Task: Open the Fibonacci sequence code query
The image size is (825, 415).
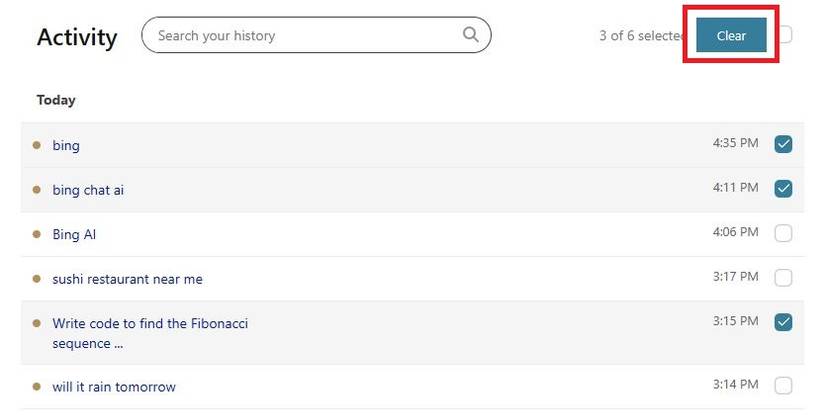Action: tap(150, 324)
